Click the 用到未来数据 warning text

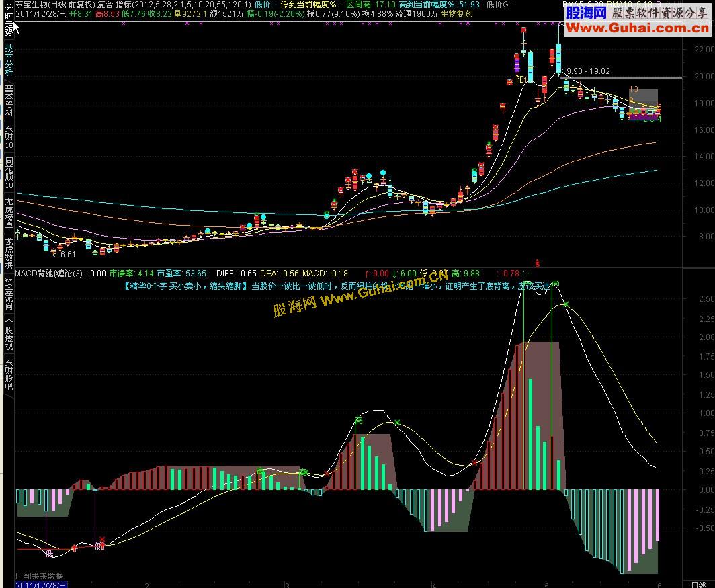pos(39,576)
